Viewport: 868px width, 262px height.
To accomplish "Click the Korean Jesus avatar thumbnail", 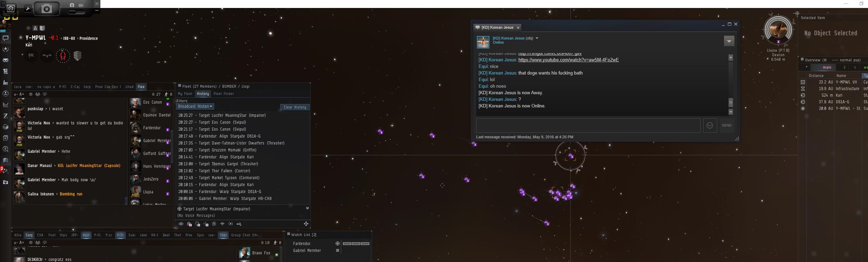I will pyautogui.click(x=483, y=42).
